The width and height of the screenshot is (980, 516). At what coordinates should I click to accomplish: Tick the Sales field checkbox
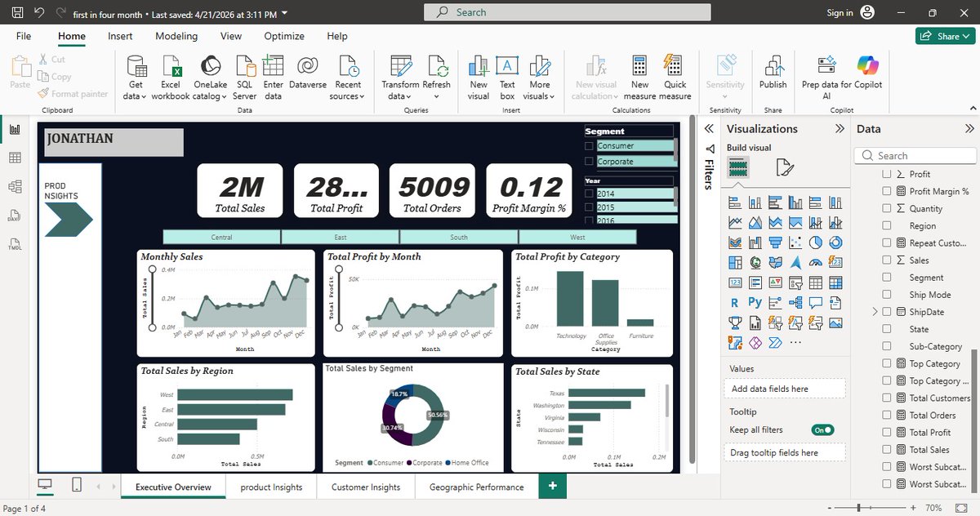click(887, 260)
